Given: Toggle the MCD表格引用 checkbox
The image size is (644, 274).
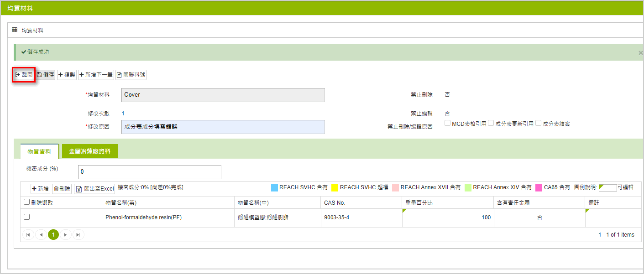Looking at the screenshot, I should [448, 123].
